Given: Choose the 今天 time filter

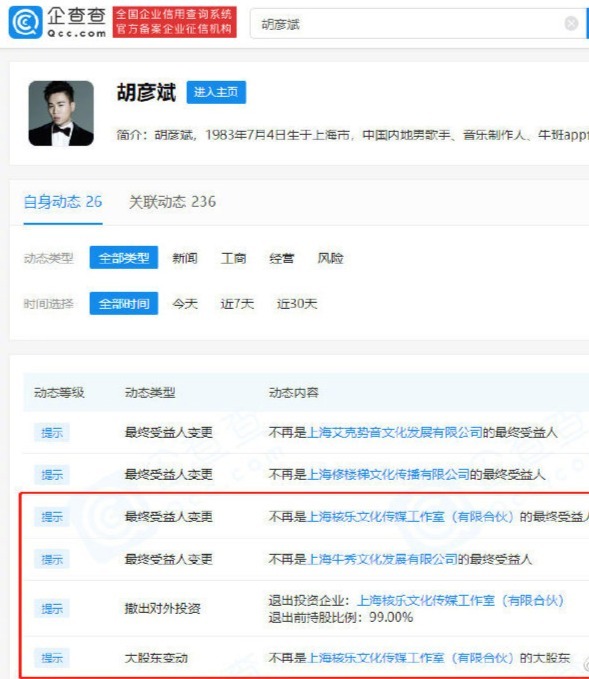Looking at the screenshot, I should [185, 304].
